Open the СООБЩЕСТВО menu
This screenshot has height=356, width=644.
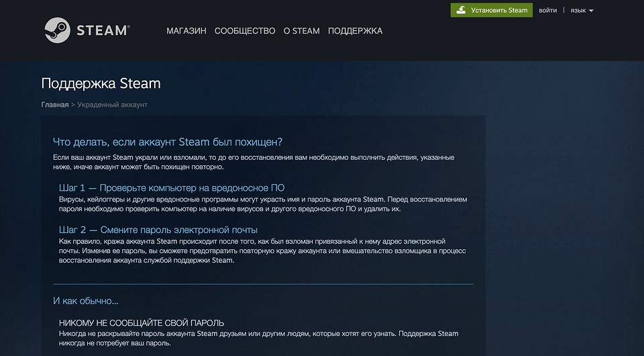[245, 31]
